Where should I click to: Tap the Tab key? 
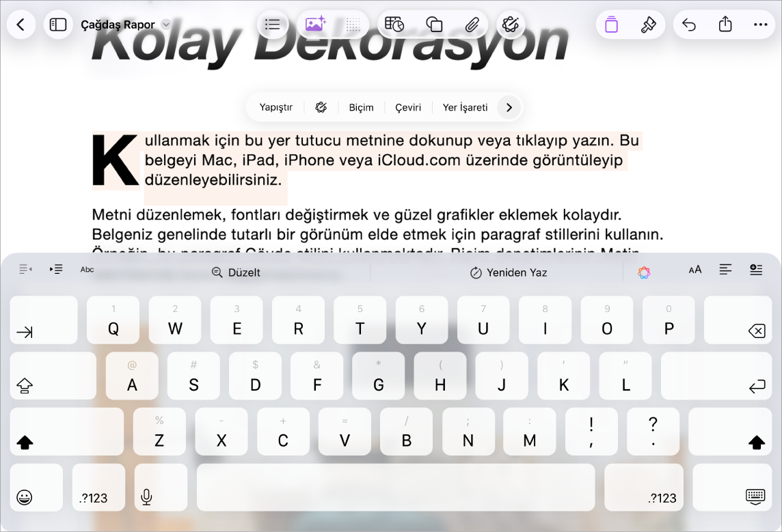(44, 320)
